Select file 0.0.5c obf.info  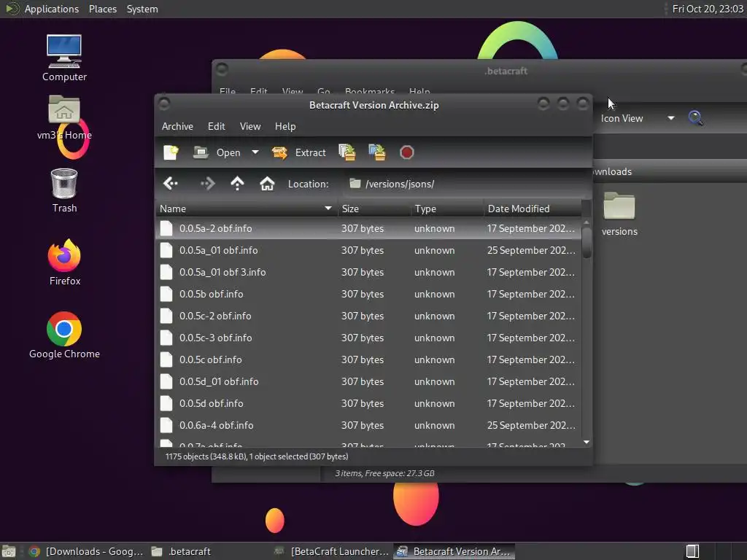(368, 360)
